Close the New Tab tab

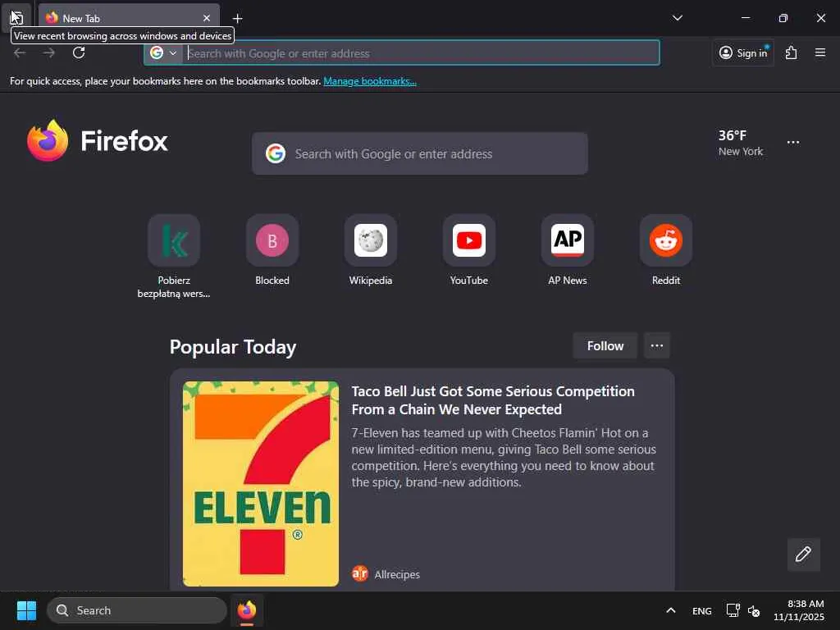point(206,18)
